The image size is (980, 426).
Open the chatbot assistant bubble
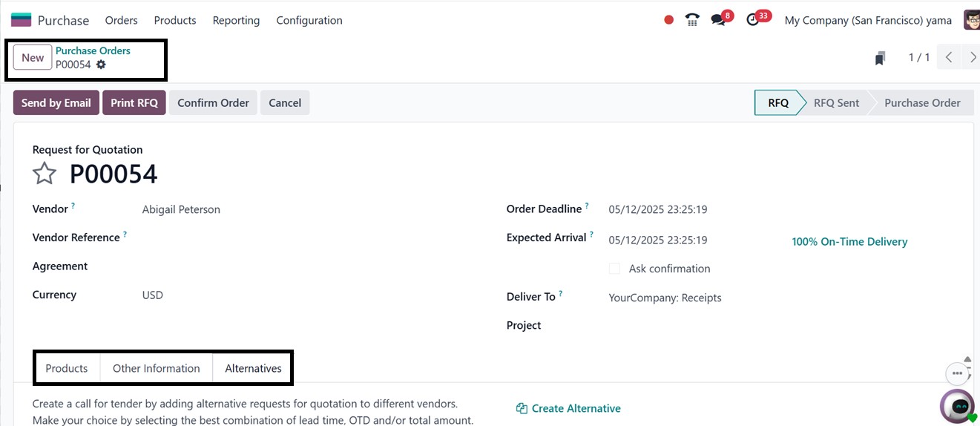coord(958,406)
